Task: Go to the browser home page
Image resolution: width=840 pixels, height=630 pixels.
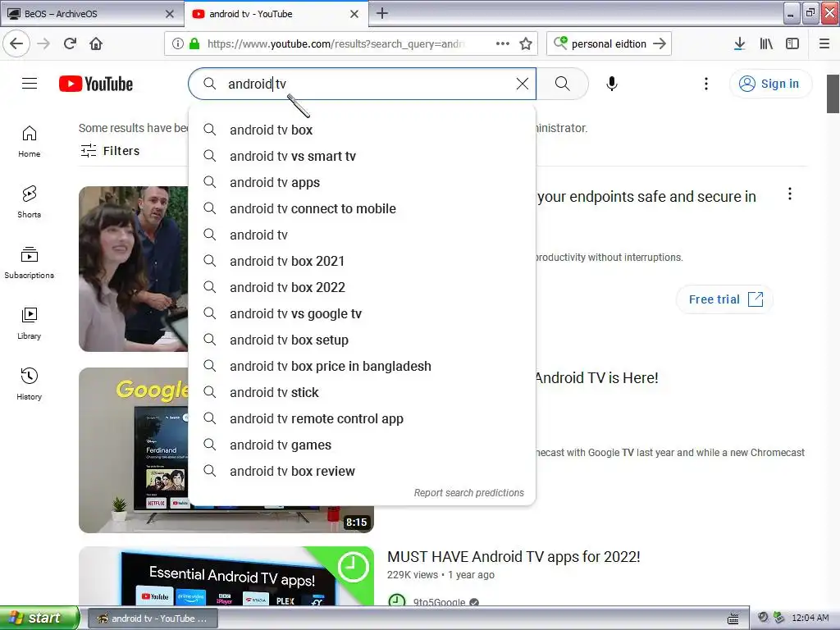Action: [96, 43]
